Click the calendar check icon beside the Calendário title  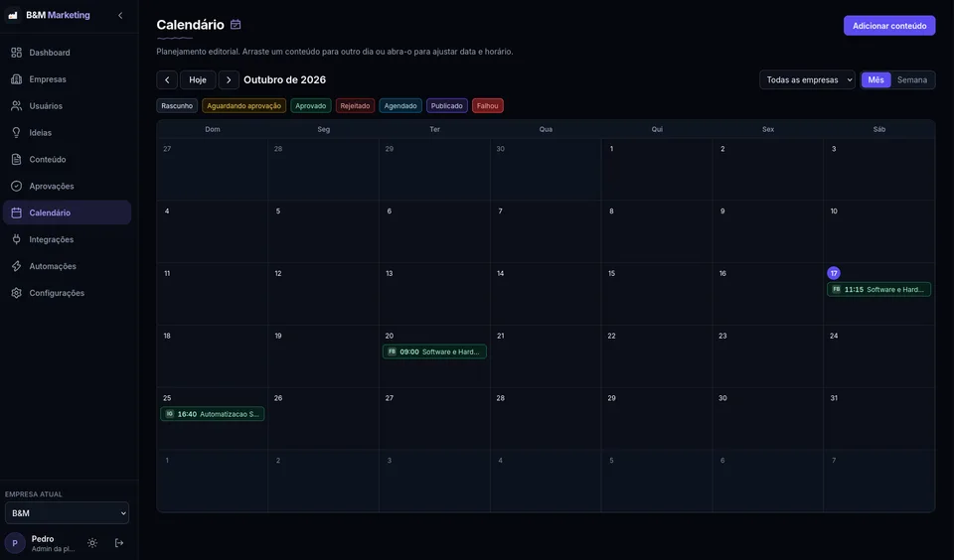click(236, 24)
